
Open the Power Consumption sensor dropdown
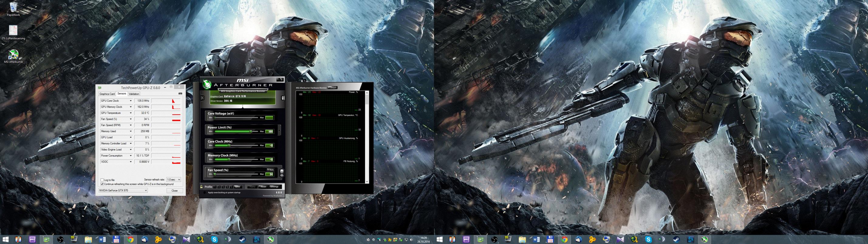(131, 155)
